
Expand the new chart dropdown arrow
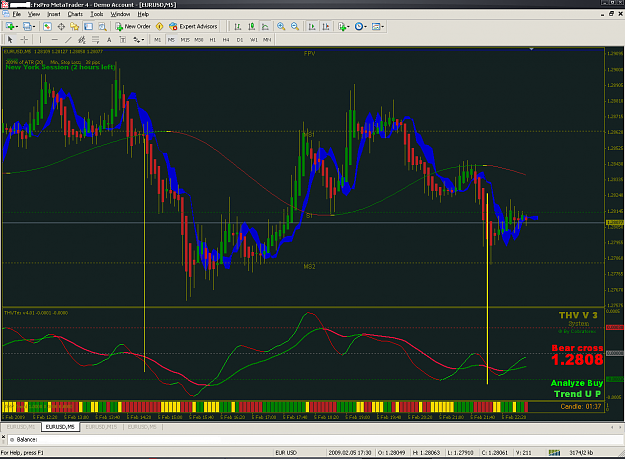(x=16, y=27)
